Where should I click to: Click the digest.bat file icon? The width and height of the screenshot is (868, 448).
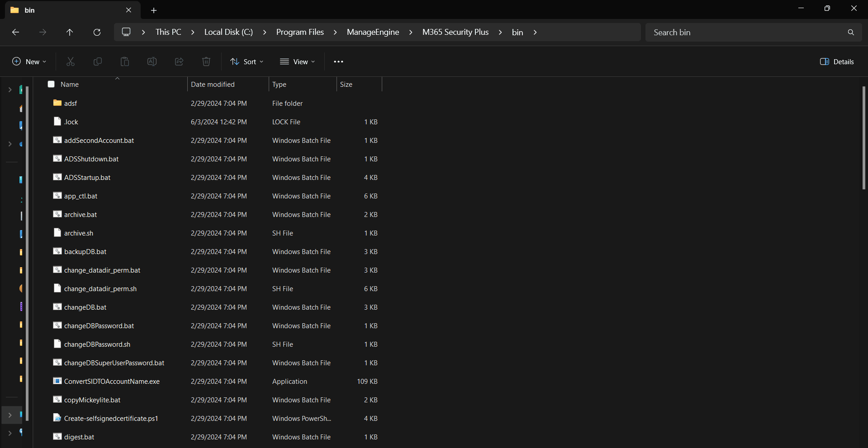pos(57,437)
